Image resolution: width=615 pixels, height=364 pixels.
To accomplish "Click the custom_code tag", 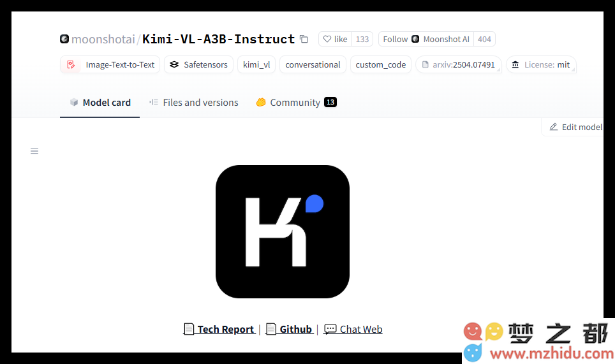I will tap(380, 65).
